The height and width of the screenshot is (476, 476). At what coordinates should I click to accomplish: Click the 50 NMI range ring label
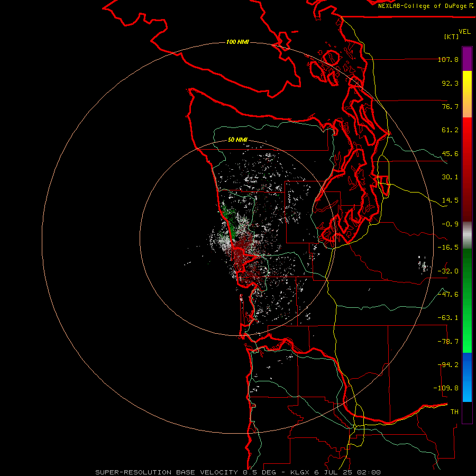[x=237, y=140]
